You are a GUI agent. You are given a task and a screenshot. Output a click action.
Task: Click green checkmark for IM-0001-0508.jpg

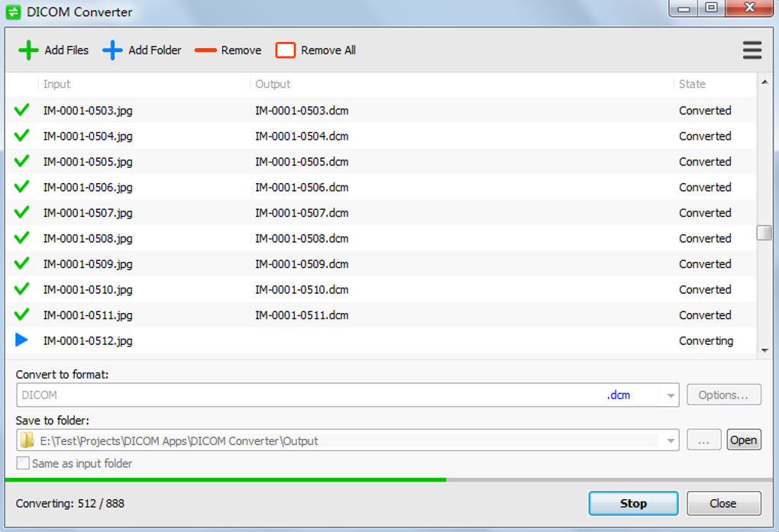[21, 238]
